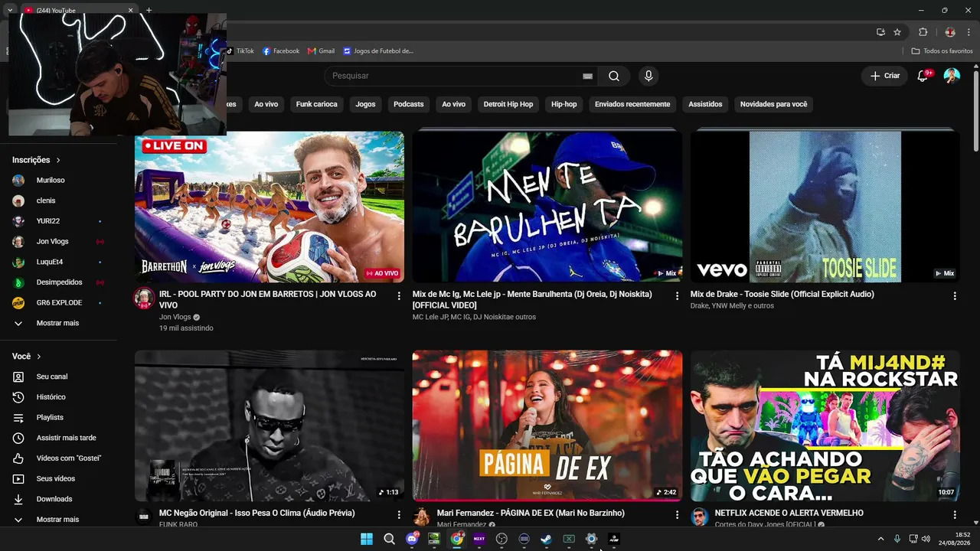Open the YouTube account avatar menu
Screen dimensions: 980x551
pyautogui.click(x=952, y=76)
